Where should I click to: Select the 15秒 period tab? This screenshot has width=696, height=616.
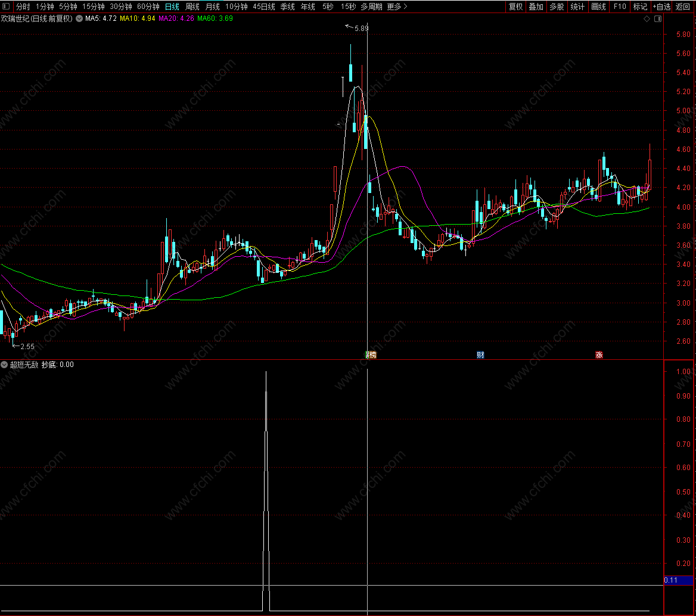(x=348, y=7)
